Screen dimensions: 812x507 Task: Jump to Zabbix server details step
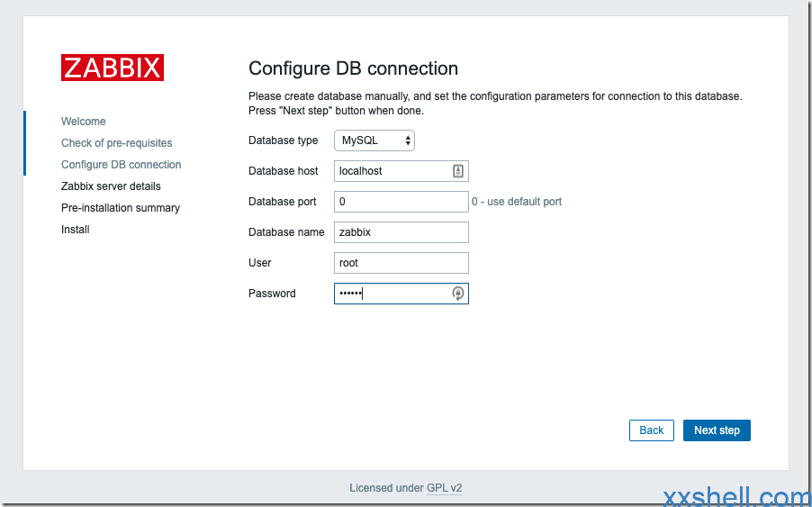point(111,186)
